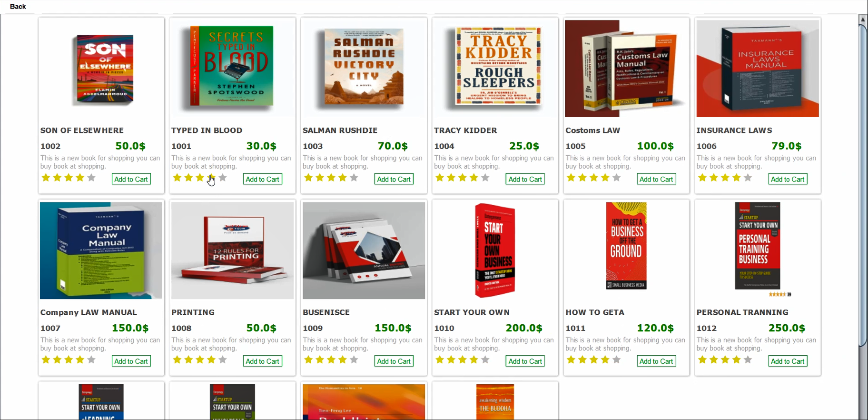The image size is (868, 420).
Task: Click second star for PERSONAL TRANNING
Action: pyautogui.click(x=714, y=360)
